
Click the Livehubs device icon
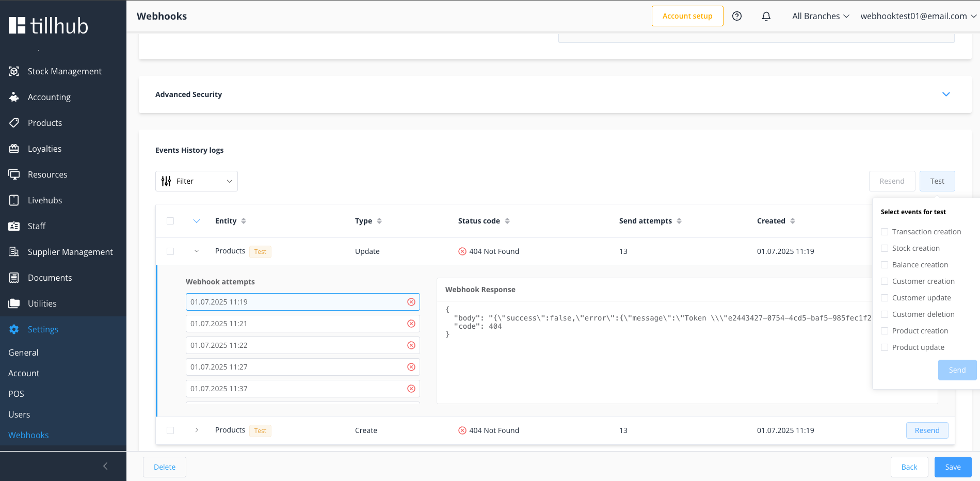click(x=14, y=200)
